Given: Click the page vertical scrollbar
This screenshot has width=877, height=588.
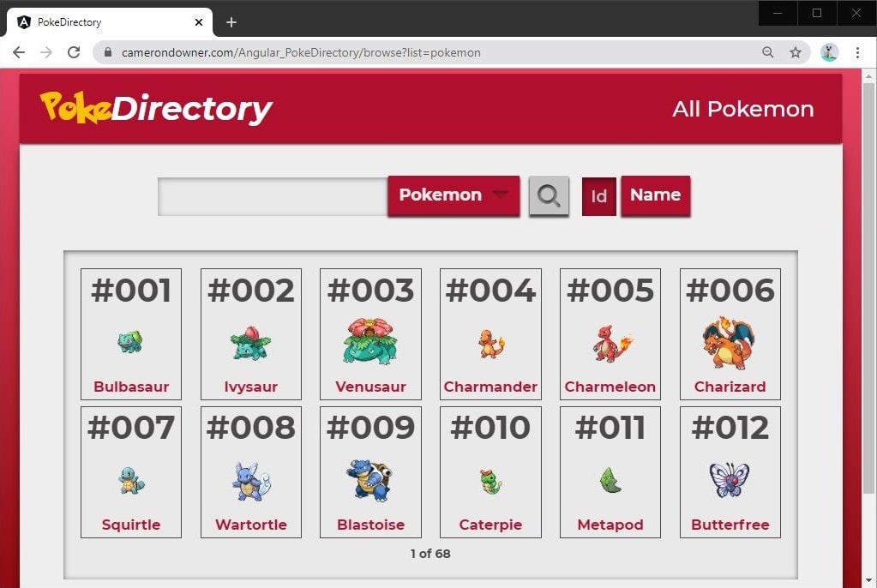Looking at the screenshot, I should (868, 257).
